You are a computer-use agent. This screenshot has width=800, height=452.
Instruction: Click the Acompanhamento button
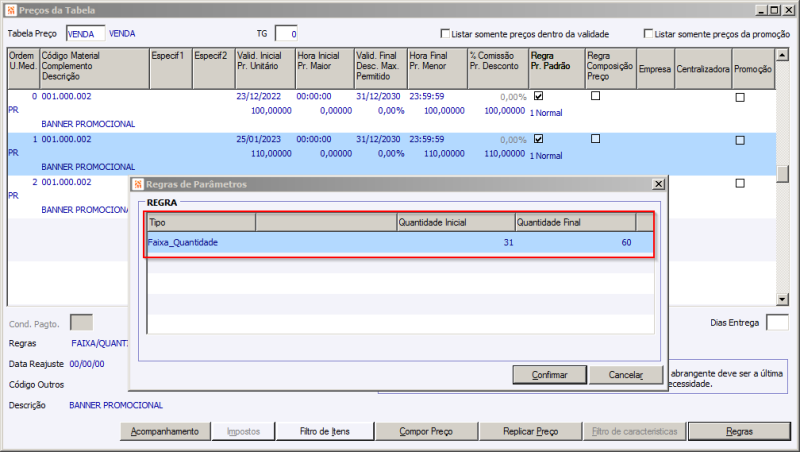point(166,432)
